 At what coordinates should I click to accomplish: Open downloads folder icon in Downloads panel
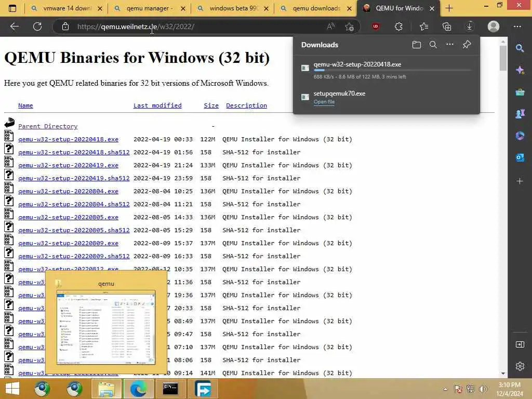coord(417,45)
